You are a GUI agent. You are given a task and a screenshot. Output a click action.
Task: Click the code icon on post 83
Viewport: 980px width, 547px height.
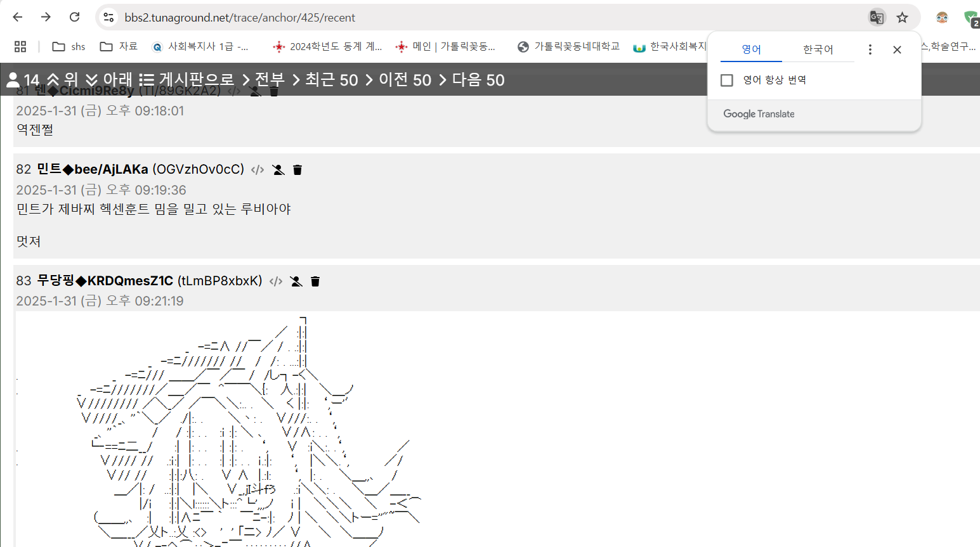[276, 281]
